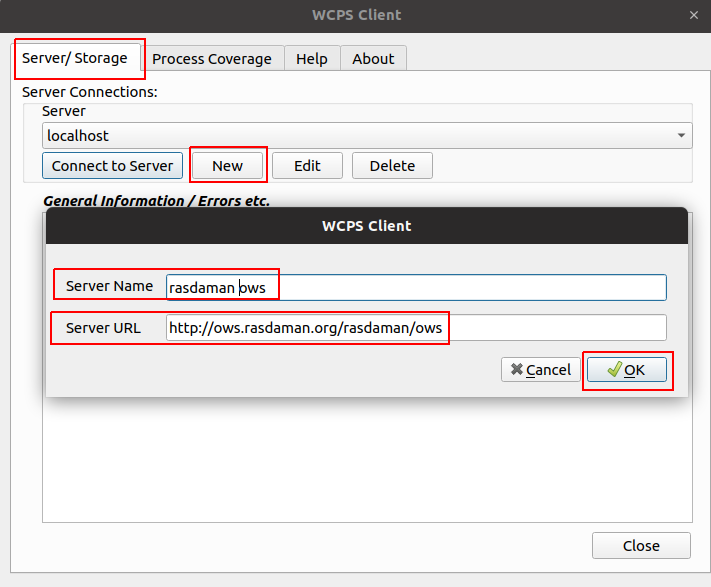Click the Close button at bottom
The height and width of the screenshot is (587, 711).
pyautogui.click(x=641, y=546)
